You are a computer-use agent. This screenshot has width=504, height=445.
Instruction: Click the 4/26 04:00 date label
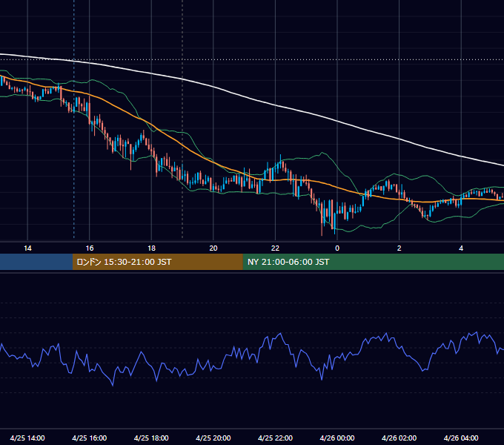click(x=461, y=438)
